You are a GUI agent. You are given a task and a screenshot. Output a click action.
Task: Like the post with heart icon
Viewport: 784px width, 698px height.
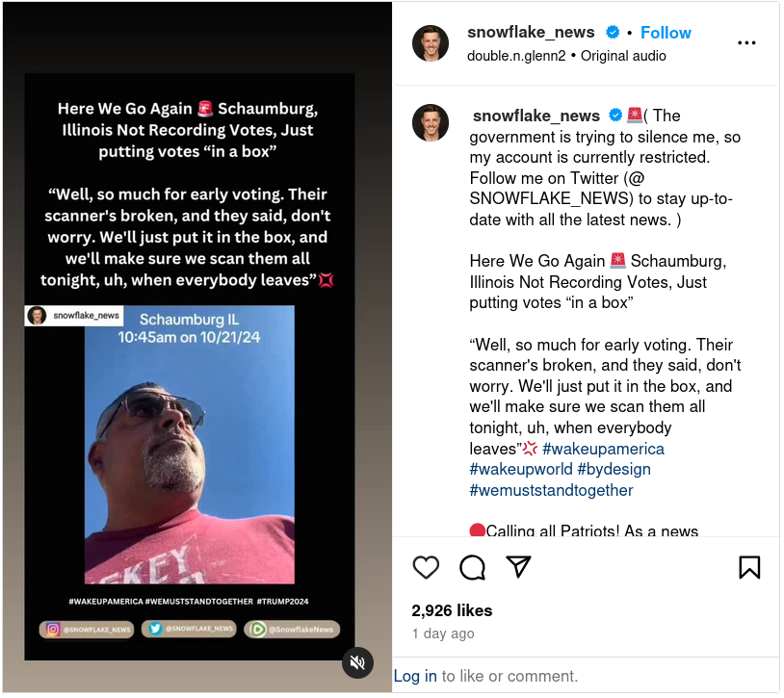pyautogui.click(x=427, y=568)
